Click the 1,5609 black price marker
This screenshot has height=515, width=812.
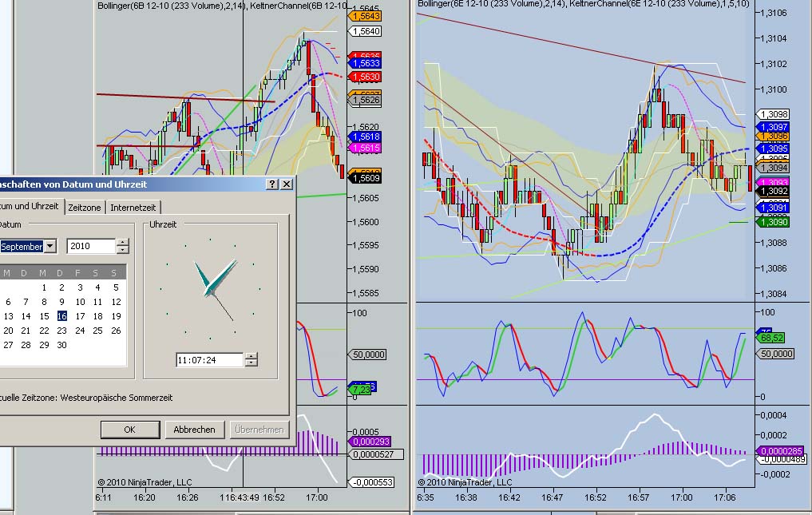(x=366, y=178)
